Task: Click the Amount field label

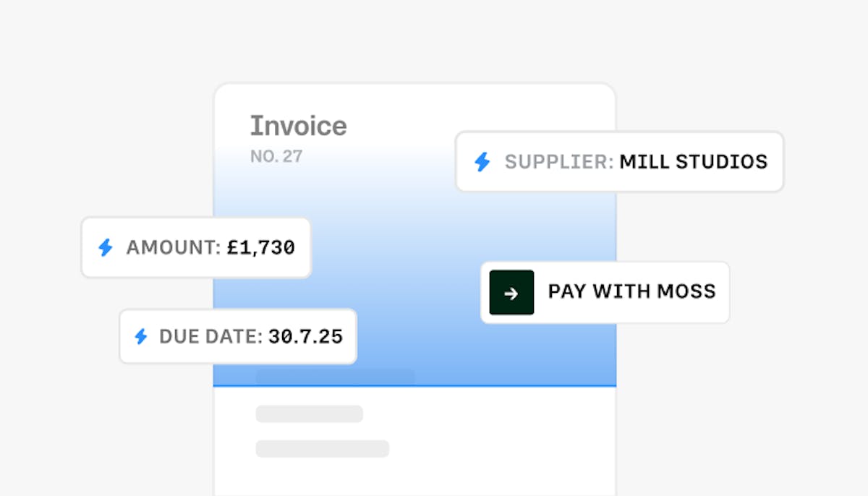Action: coord(173,248)
